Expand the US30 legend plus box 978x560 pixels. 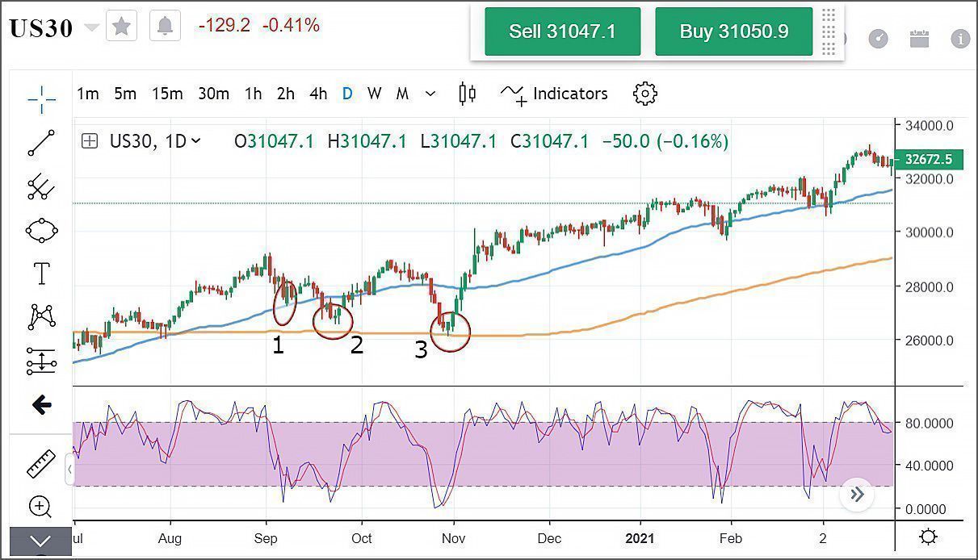point(90,141)
